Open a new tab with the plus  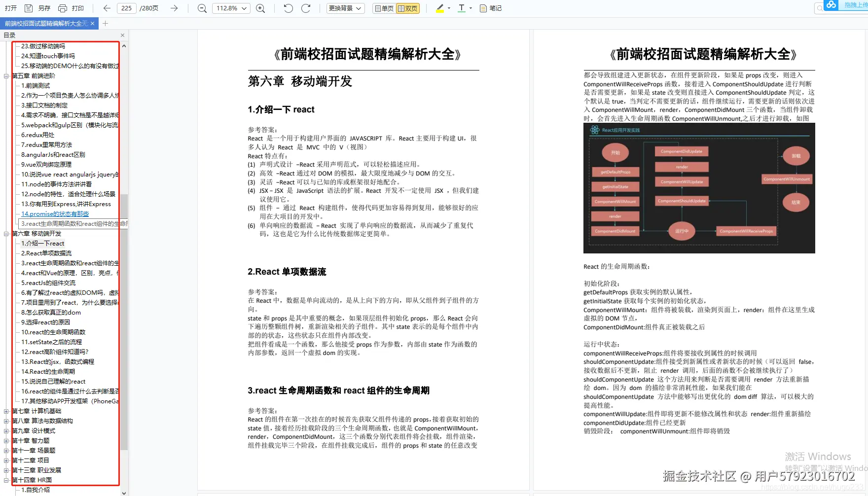105,23
